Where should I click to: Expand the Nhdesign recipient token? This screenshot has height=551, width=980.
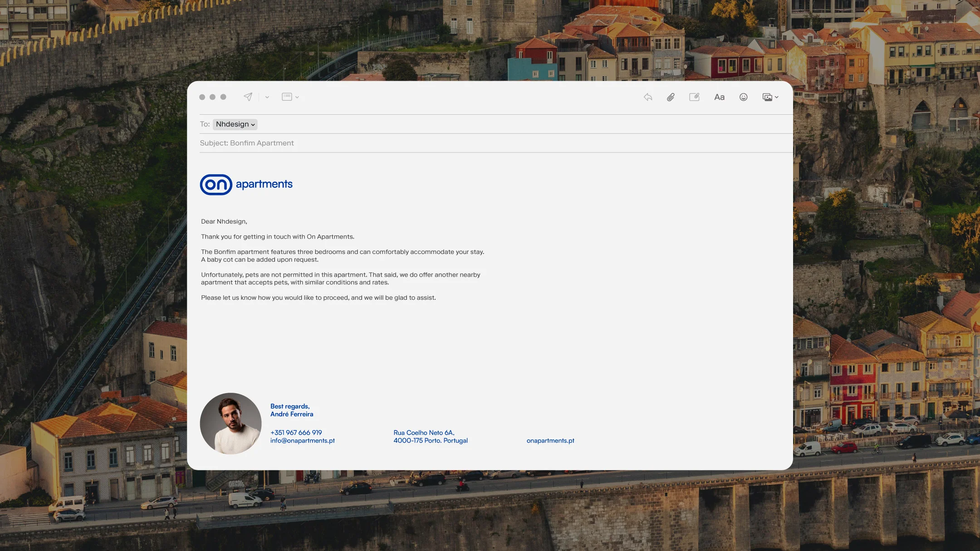(235, 124)
